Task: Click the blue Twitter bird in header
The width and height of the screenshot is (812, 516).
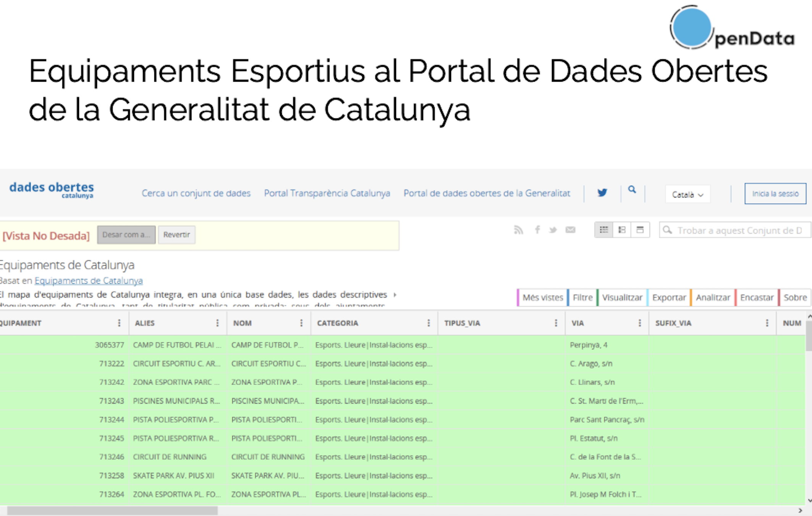Action: pyautogui.click(x=602, y=193)
